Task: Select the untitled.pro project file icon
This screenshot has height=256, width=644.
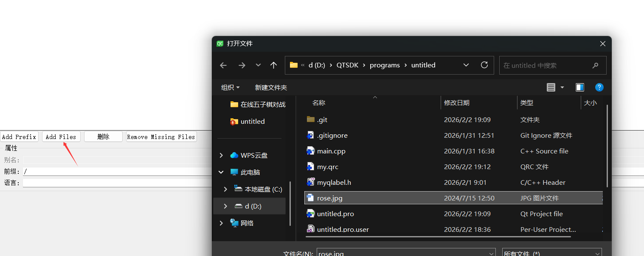Action: [310, 214]
